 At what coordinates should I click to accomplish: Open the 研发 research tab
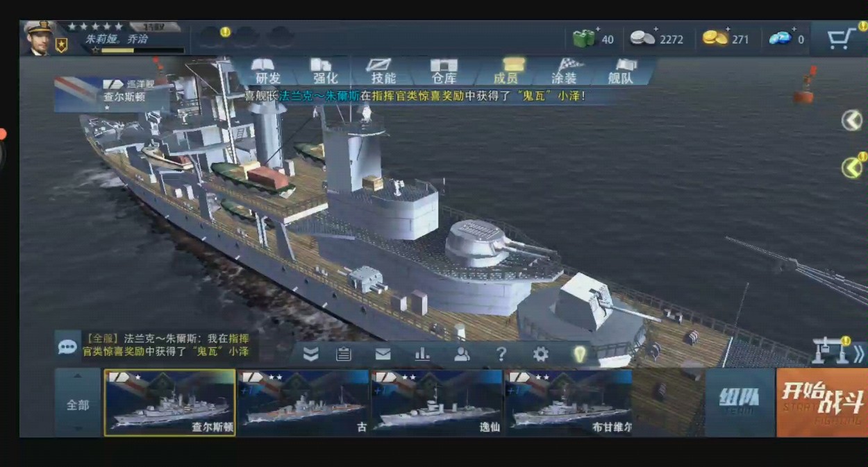(268, 71)
